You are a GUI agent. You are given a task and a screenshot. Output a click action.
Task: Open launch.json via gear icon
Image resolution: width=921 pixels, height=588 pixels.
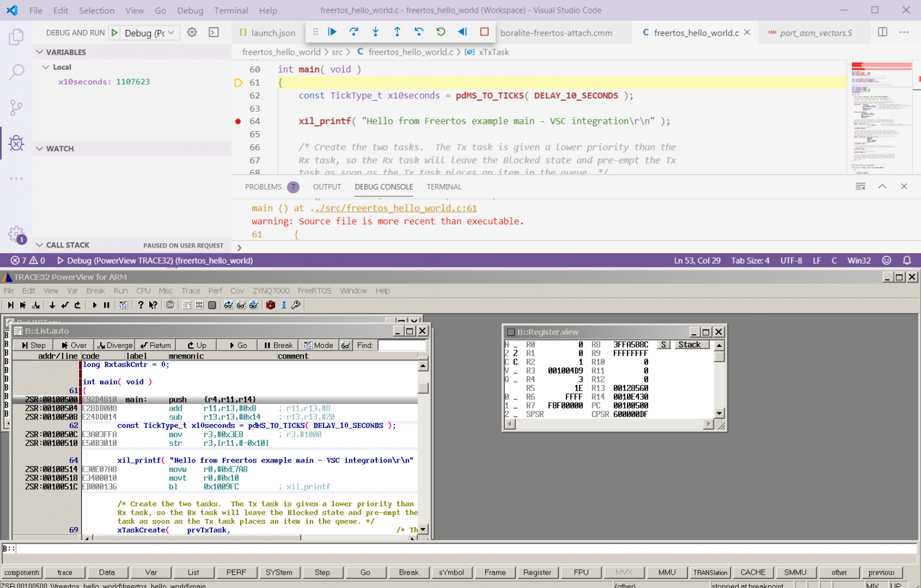pyautogui.click(x=192, y=33)
